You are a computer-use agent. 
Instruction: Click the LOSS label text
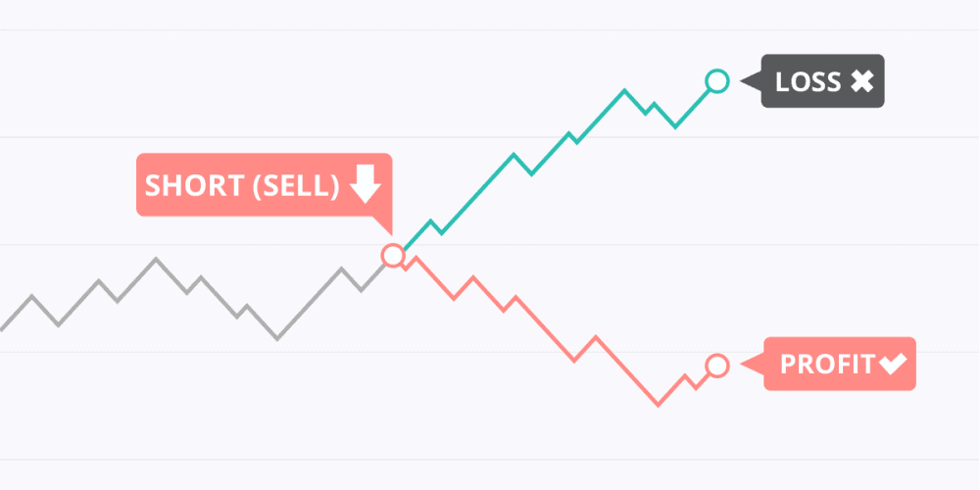coord(808,82)
